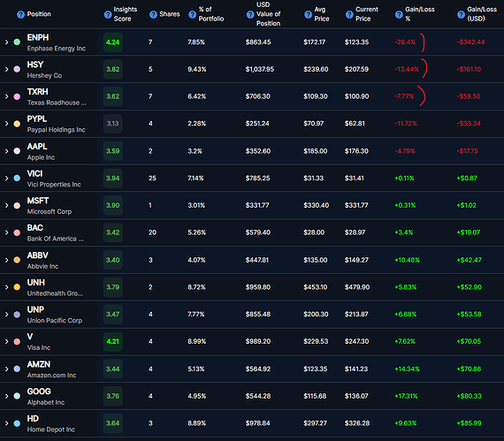Click Current Price question mark icon
Viewport: 504px width, 441px height.
349,14
